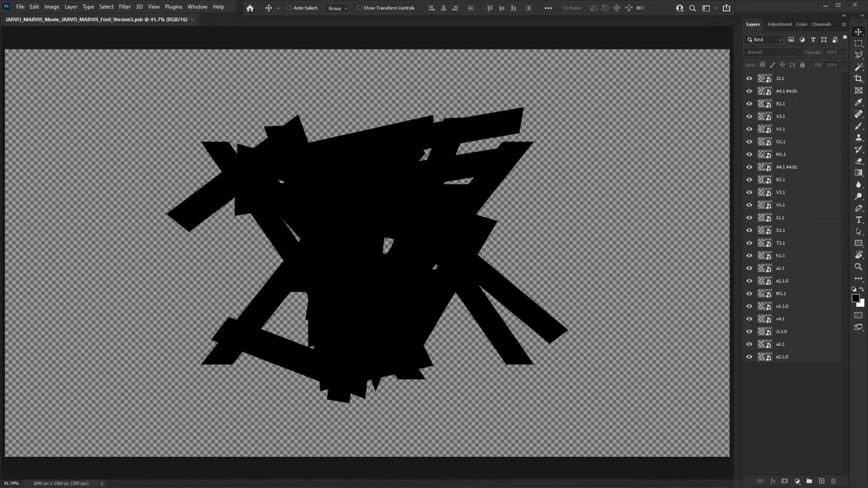Filter layers by pixel layers icon
Image resolution: width=868 pixels, height=488 pixels.
coord(791,39)
